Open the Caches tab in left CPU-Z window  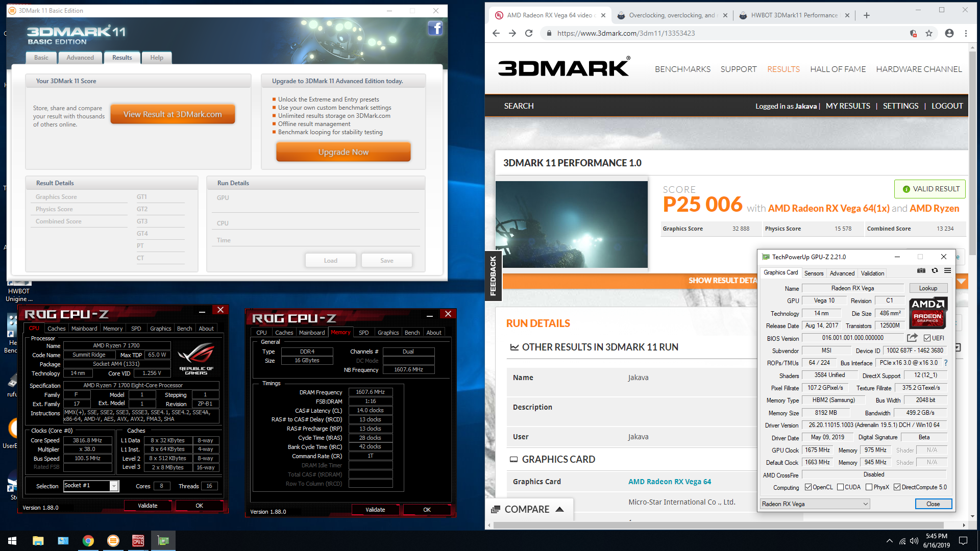pyautogui.click(x=56, y=329)
